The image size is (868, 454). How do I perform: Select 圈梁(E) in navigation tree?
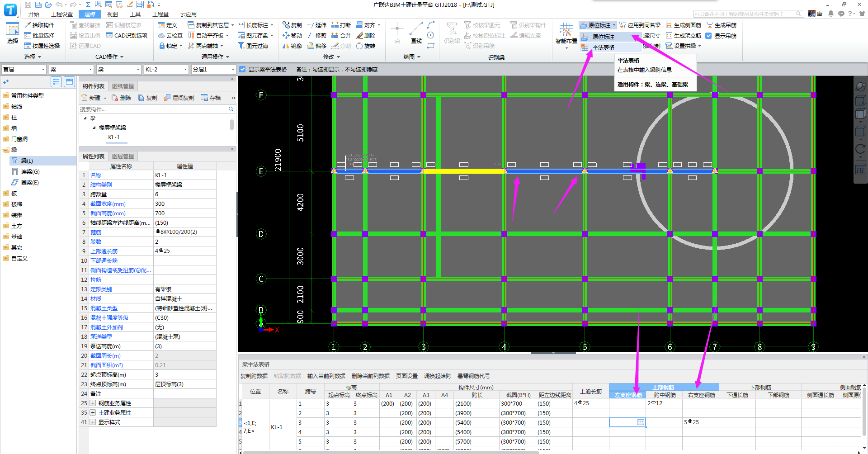[30, 182]
